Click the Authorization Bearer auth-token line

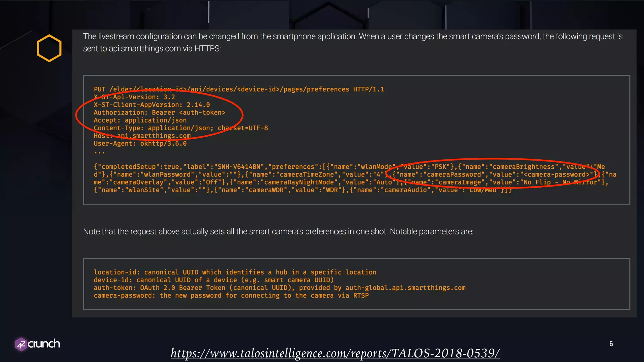[x=159, y=112]
